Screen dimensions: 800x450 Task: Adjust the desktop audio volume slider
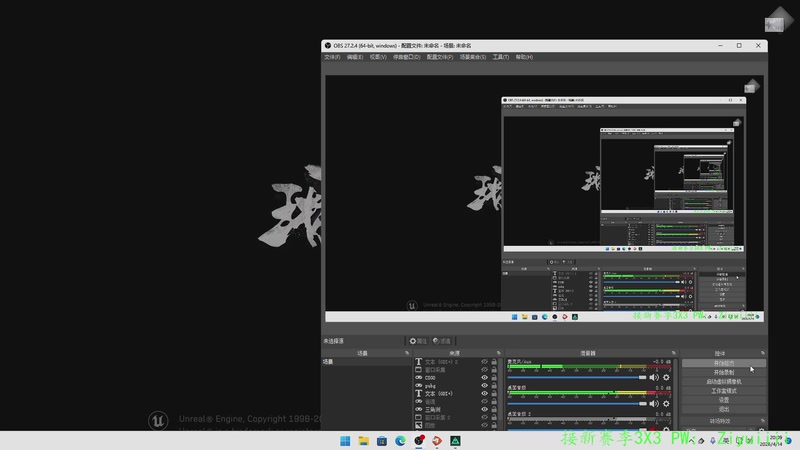643,377
